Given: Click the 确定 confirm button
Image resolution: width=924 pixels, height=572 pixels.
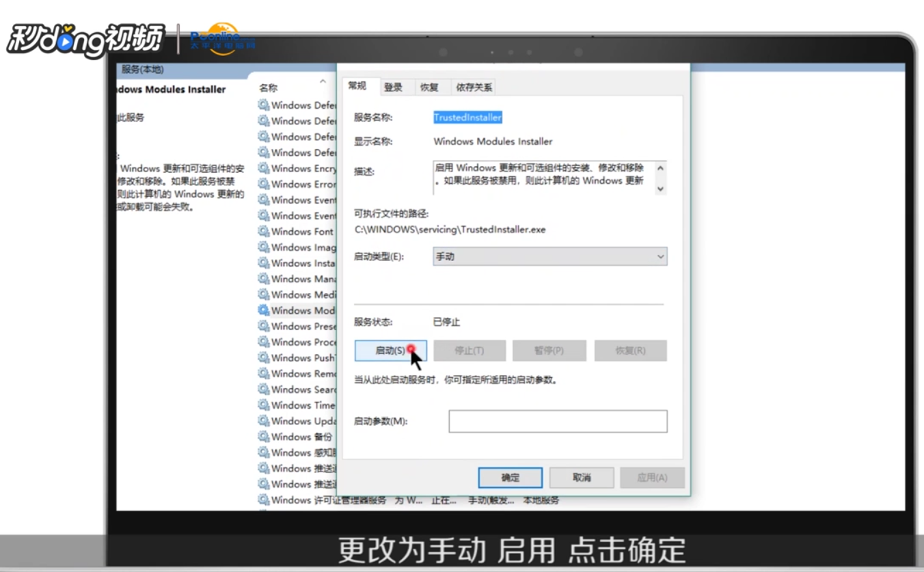Looking at the screenshot, I should coord(510,478).
